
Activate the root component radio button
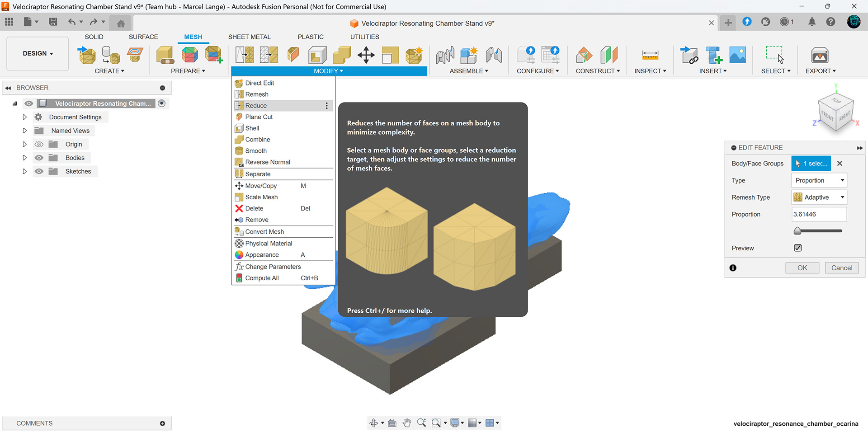coord(162,103)
